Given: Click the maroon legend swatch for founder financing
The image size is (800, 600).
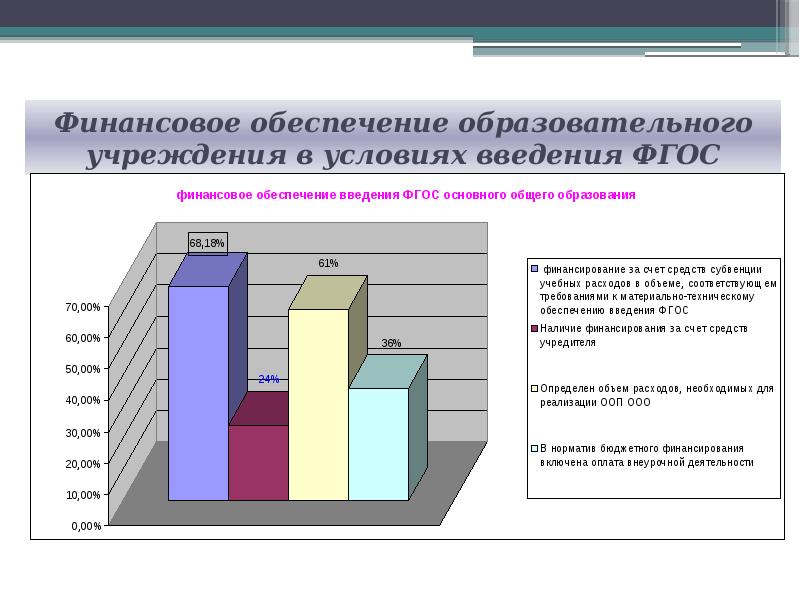Looking at the screenshot, I should [534, 328].
